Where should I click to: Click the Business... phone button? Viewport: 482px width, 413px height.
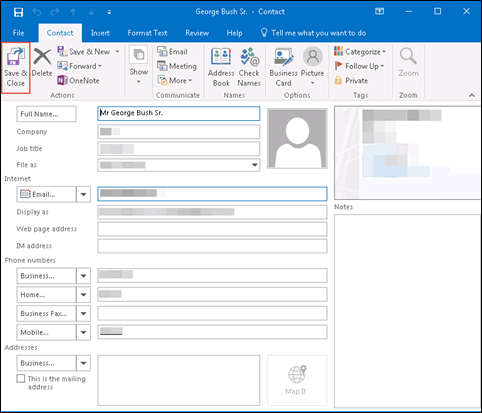pyautogui.click(x=46, y=276)
